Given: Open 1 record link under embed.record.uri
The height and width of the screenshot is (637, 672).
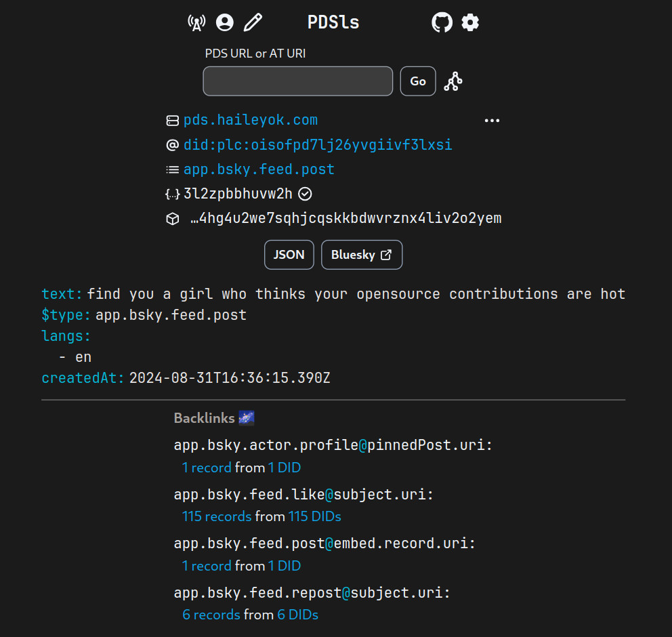Looking at the screenshot, I should pos(207,566).
